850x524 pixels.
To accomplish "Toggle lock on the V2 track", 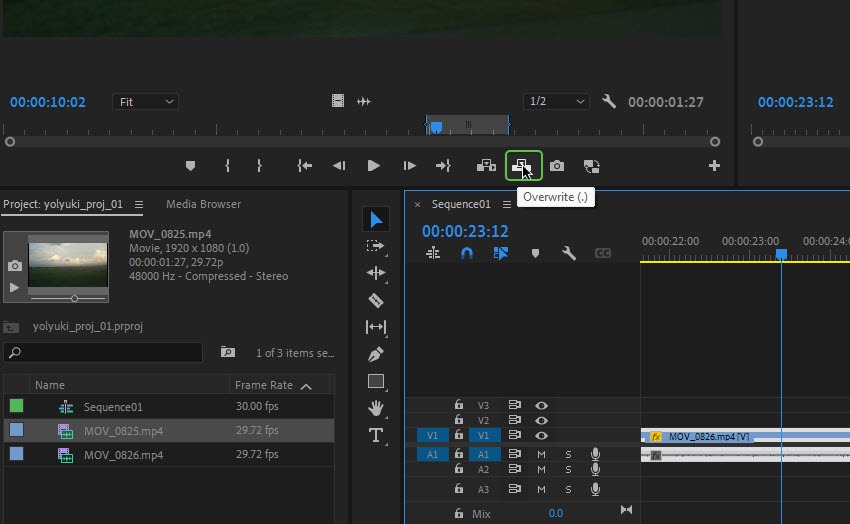I will click(458, 421).
